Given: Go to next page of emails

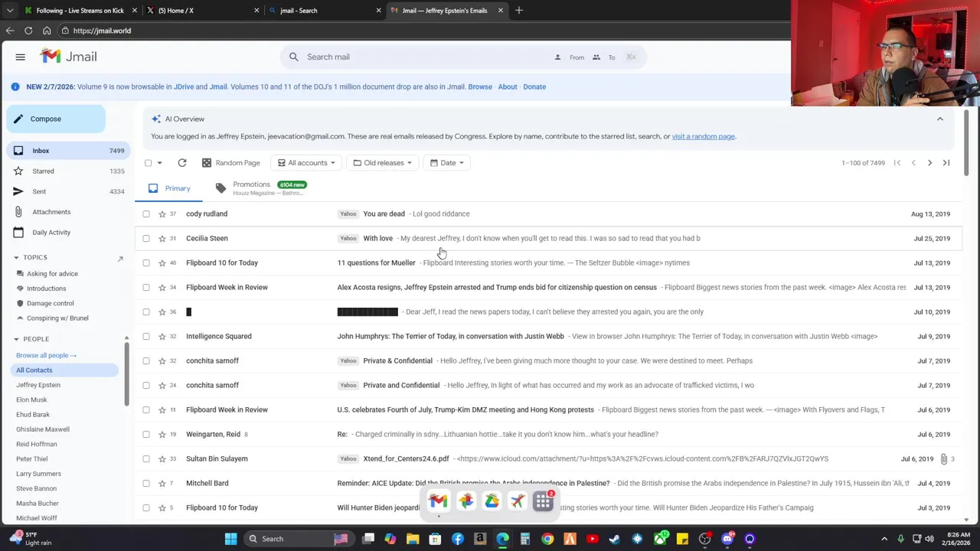Looking at the screenshot, I should pyautogui.click(x=929, y=162).
